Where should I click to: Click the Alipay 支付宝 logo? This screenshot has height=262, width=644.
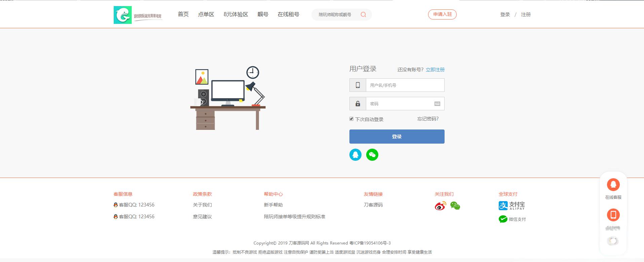(512, 205)
